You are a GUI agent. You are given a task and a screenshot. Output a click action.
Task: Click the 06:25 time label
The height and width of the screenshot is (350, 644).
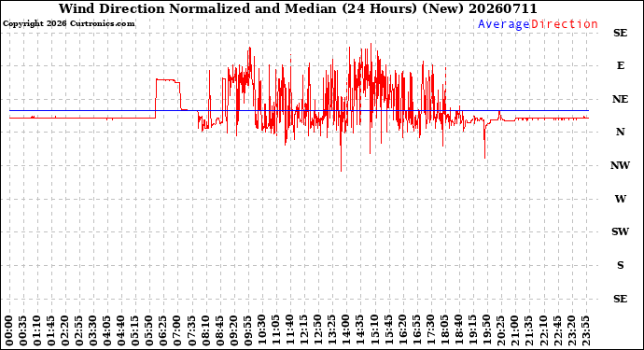pos(163,330)
